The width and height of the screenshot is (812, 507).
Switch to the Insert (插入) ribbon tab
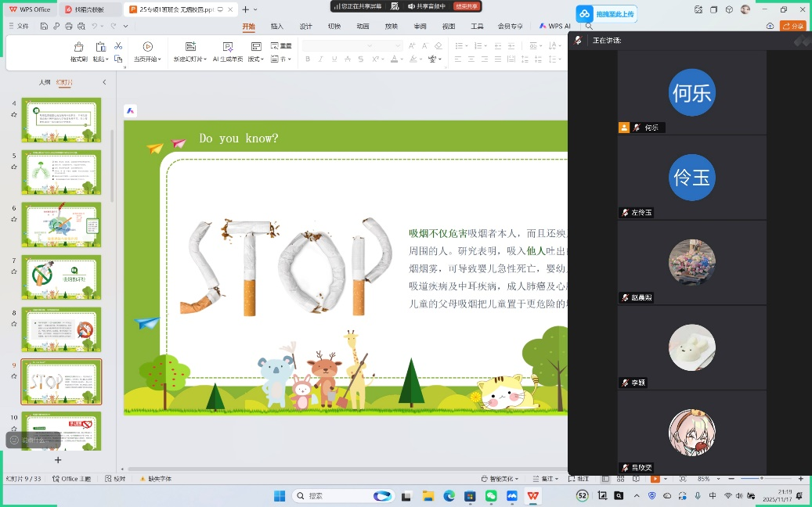click(277, 26)
